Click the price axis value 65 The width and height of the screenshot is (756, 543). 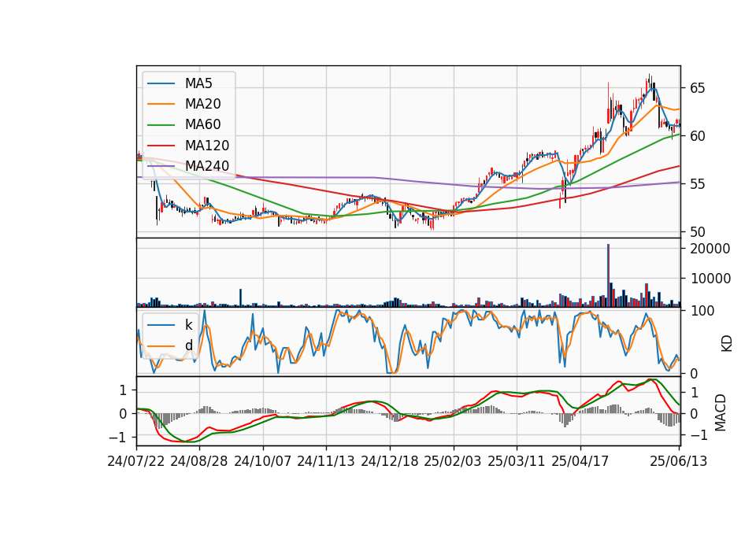coord(697,89)
